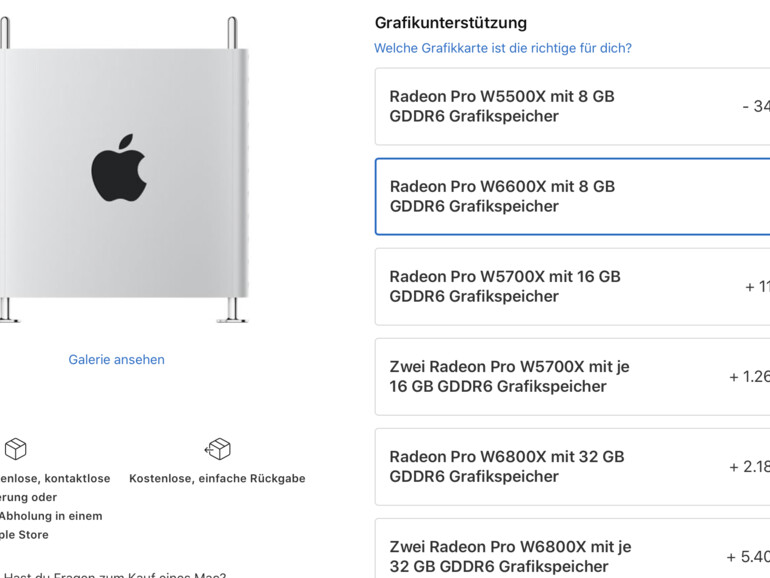Open 'Welche Grafikkarte ist die richtige' link
770x578 pixels.
pos(503,48)
